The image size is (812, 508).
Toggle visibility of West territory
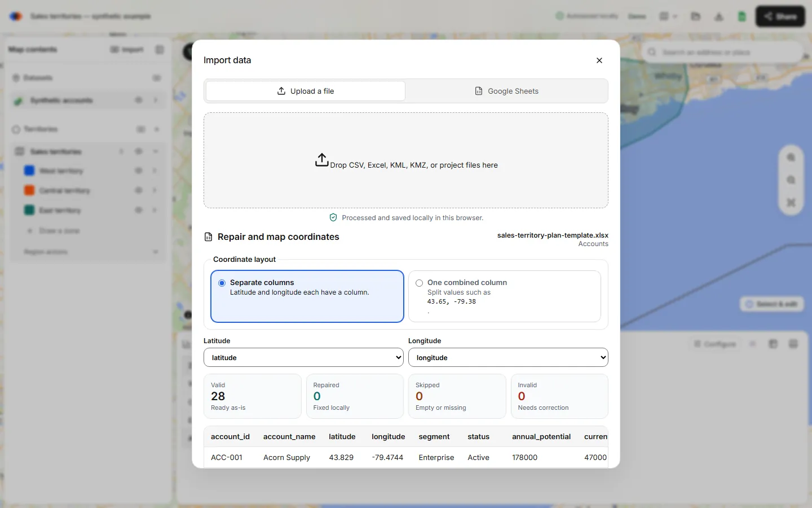point(139,170)
